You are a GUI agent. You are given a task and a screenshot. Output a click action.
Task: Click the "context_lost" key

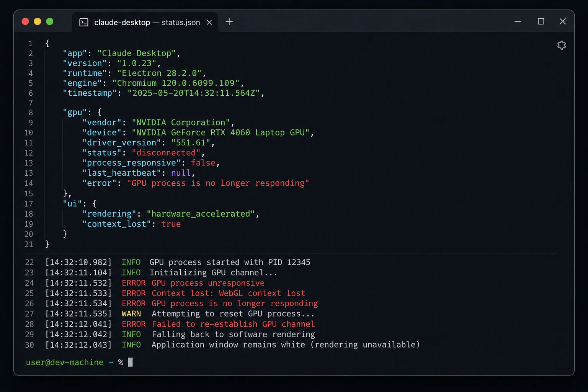[x=117, y=224]
